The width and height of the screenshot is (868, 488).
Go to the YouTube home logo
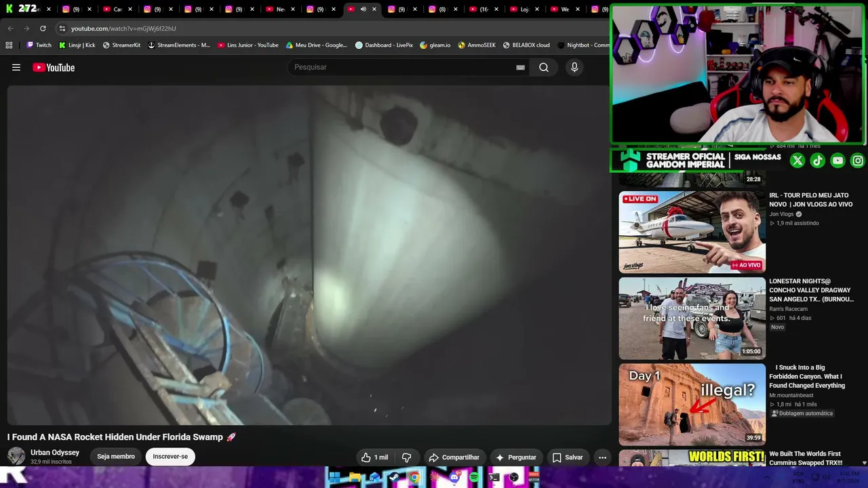pyautogui.click(x=54, y=67)
